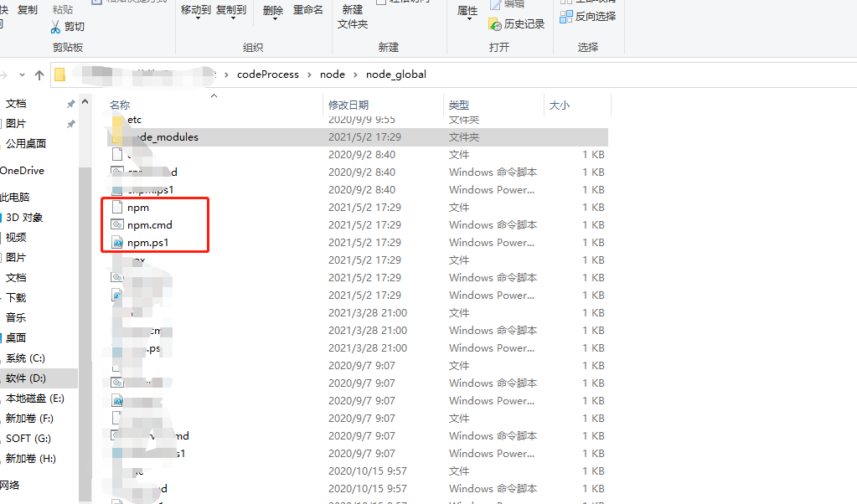Select 软件 (D:) drive
Image resolution: width=857 pixels, height=504 pixels.
click(26, 378)
